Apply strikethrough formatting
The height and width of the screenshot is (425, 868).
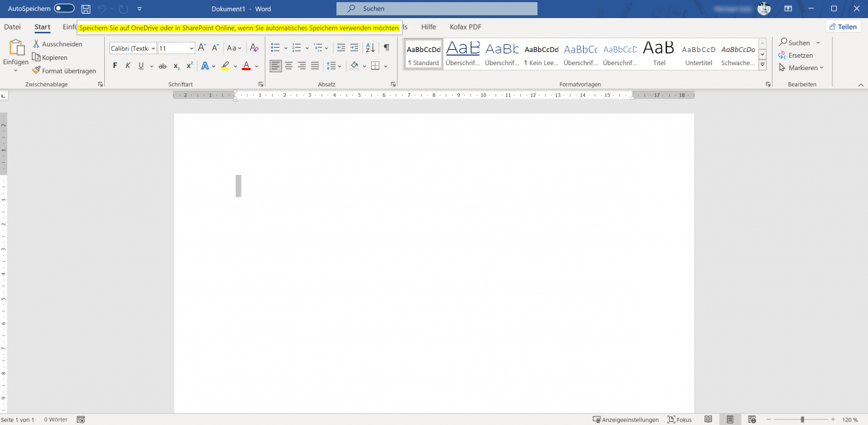(x=163, y=65)
